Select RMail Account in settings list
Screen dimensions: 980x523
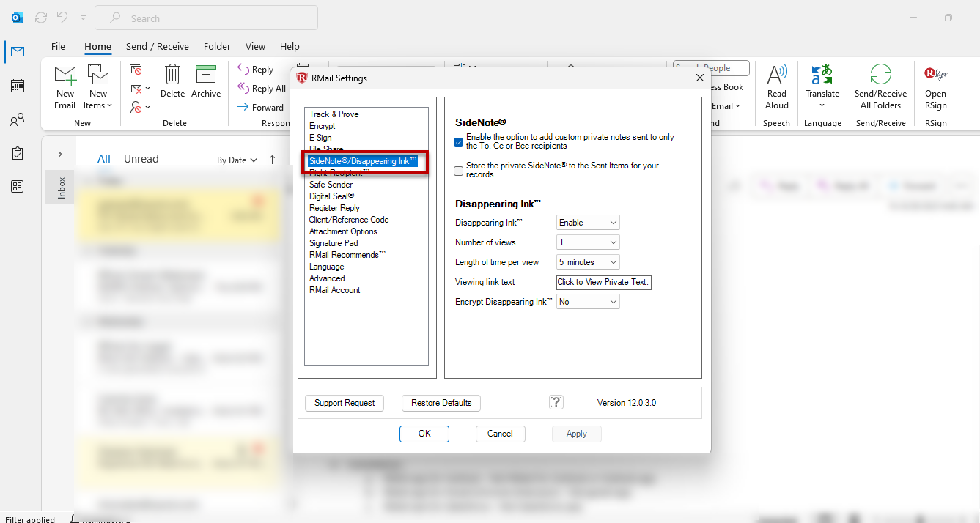334,290
